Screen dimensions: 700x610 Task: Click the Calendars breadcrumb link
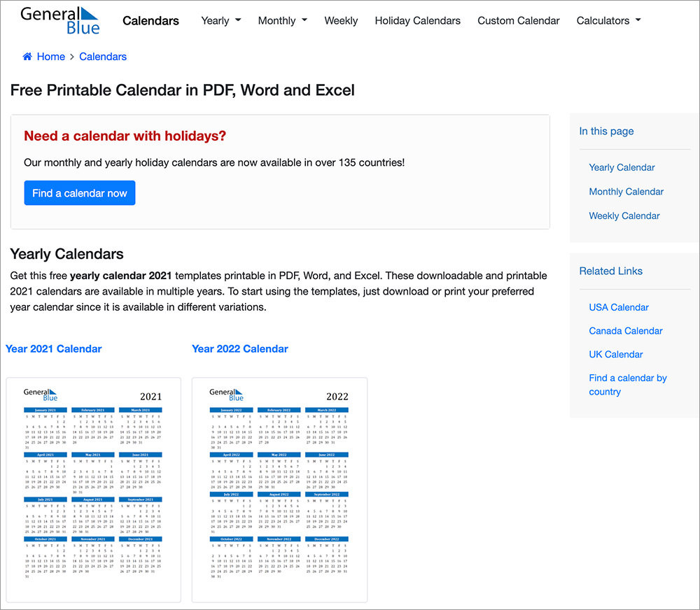point(102,56)
